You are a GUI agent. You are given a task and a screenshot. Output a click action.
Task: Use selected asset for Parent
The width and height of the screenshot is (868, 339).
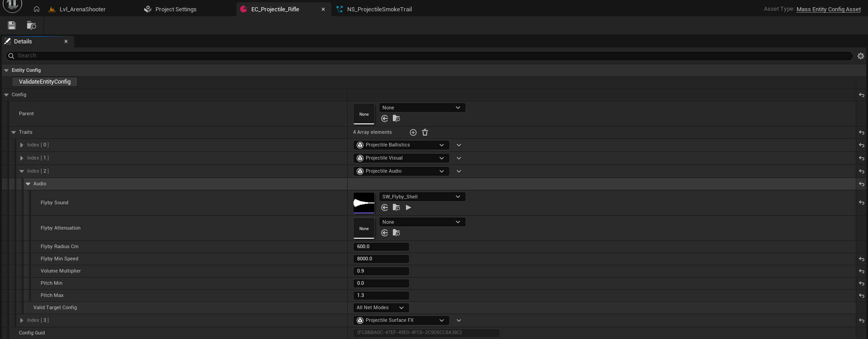tap(385, 118)
